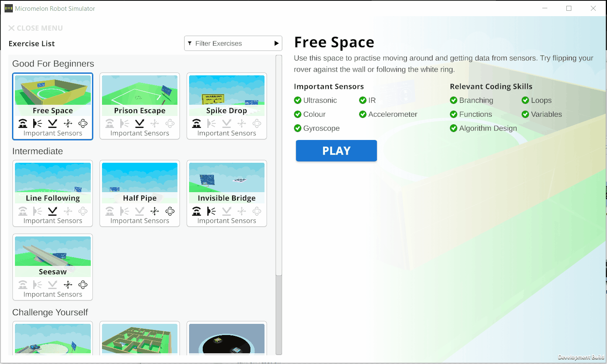Click the Accelerometer green checkmark

tap(363, 114)
